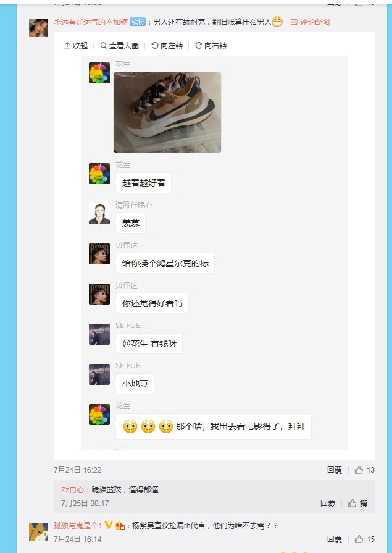
Task: Click the 铁粉 fan badge
Action: tap(137, 22)
